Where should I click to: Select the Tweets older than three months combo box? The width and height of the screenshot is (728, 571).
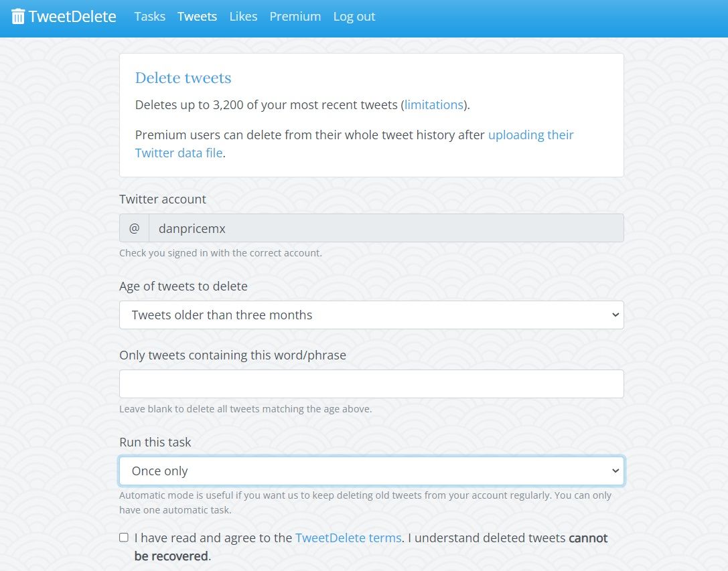[371, 315]
